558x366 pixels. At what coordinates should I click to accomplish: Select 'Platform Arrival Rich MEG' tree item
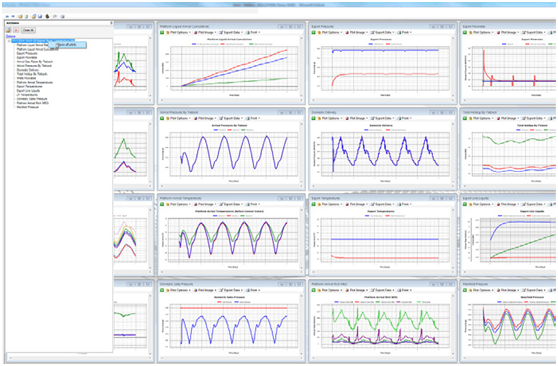[x=33, y=103]
